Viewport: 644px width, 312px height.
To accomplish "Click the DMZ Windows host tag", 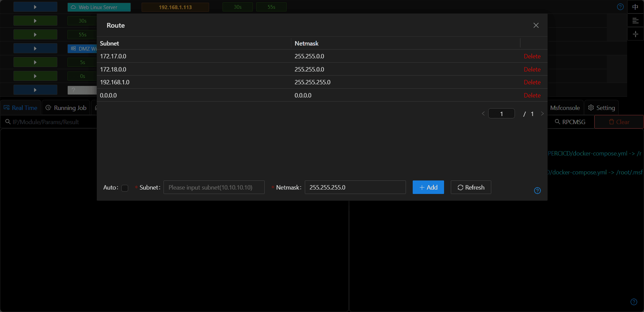I will tap(82, 49).
